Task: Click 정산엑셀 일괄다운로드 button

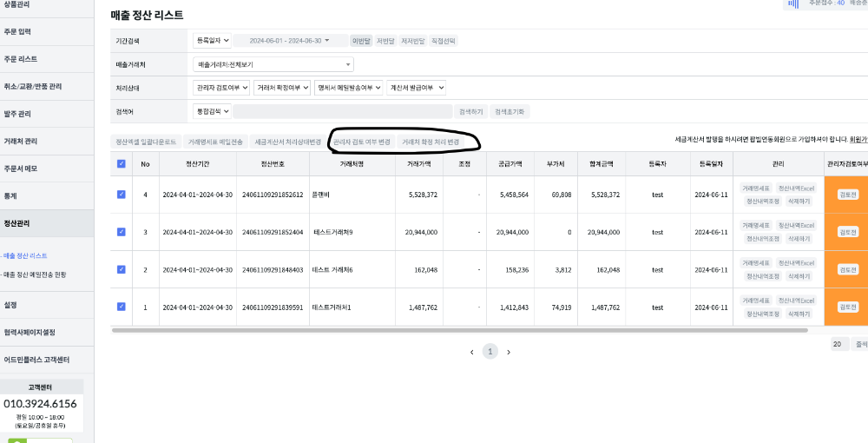Action: tap(146, 142)
